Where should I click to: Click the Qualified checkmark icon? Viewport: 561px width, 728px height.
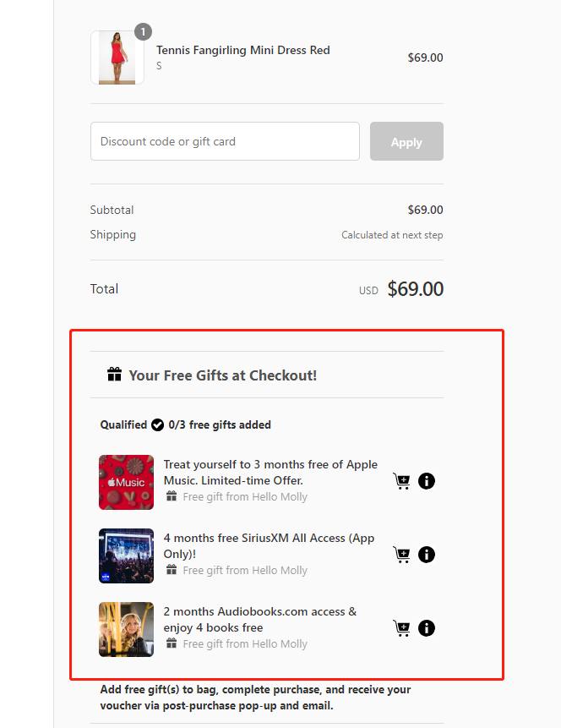(157, 424)
